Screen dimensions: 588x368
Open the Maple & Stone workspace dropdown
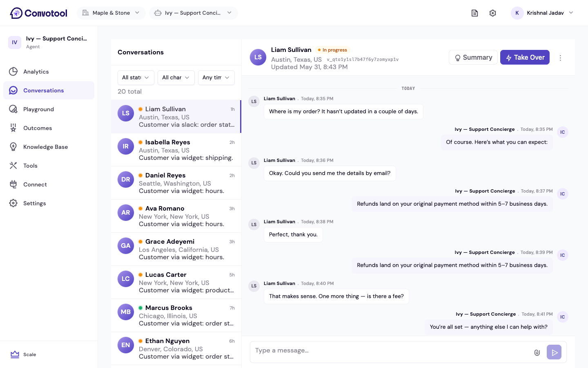click(111, 13)
